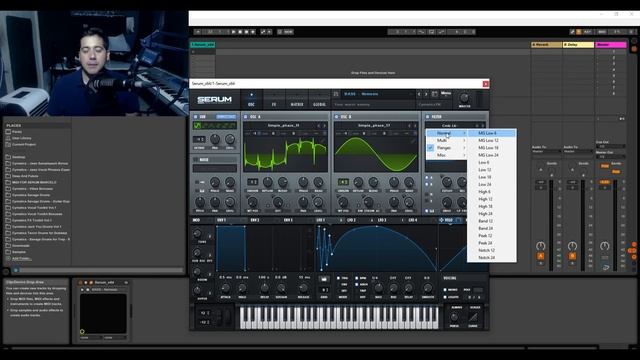Image resolution: width=640 pixels, height=360 pixels.
Task: Enable LEGATO voicing checkbox
Action: pos(445,297)
